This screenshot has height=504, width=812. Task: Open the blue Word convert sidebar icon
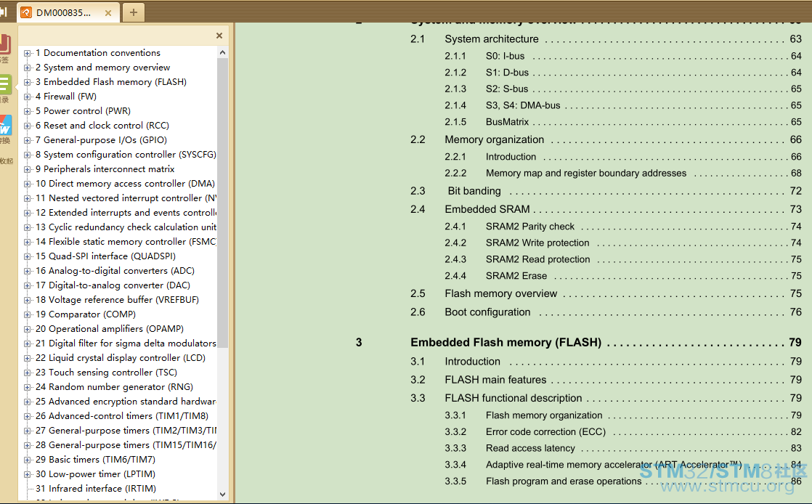(5, 125)
